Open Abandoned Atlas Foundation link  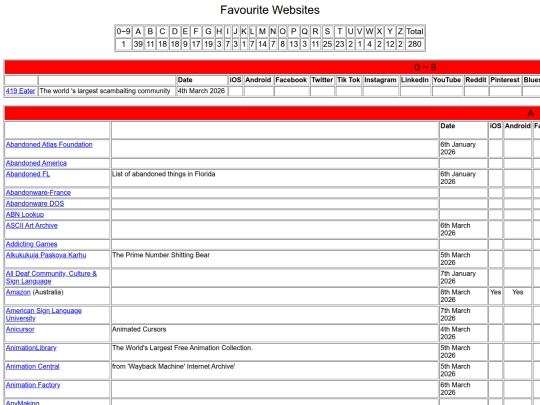[49, 145]
